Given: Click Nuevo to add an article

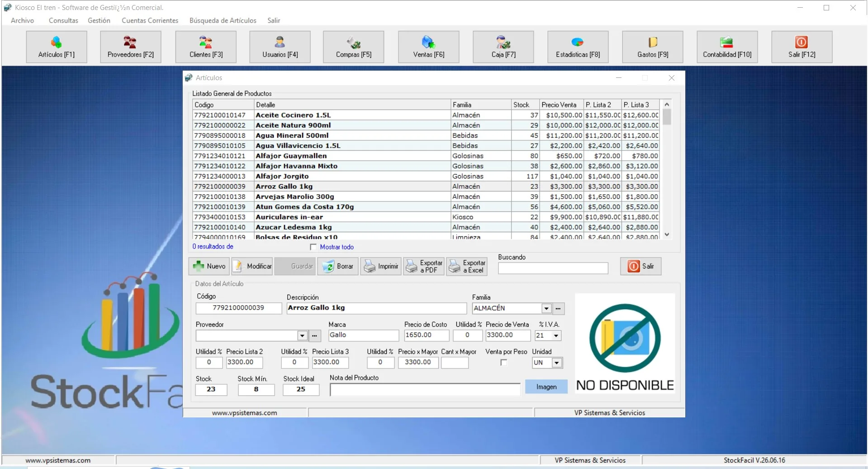Looking at the screenshot, I should coord(209,266).
